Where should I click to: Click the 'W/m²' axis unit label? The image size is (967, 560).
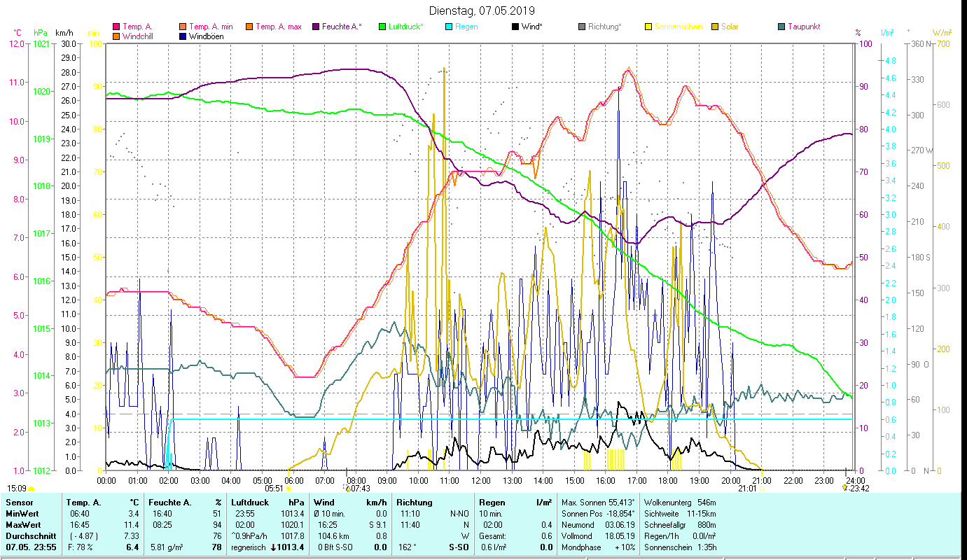pos(942,33)
